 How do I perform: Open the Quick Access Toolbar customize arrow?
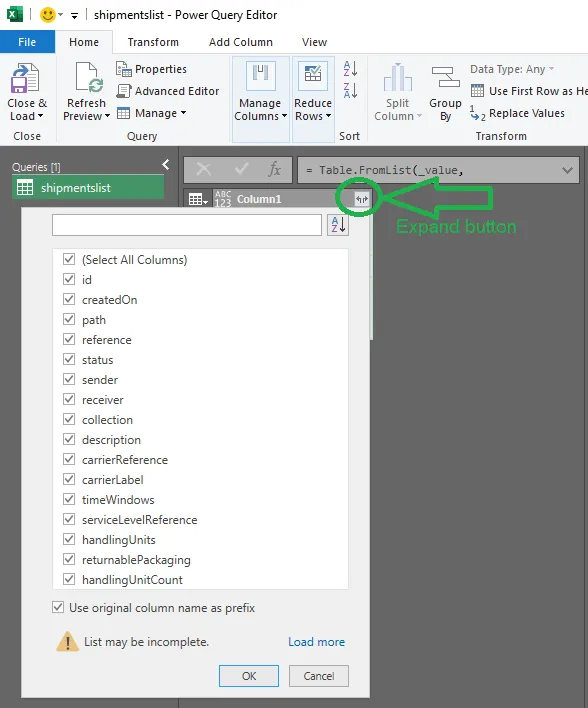(x=75, y=16)
